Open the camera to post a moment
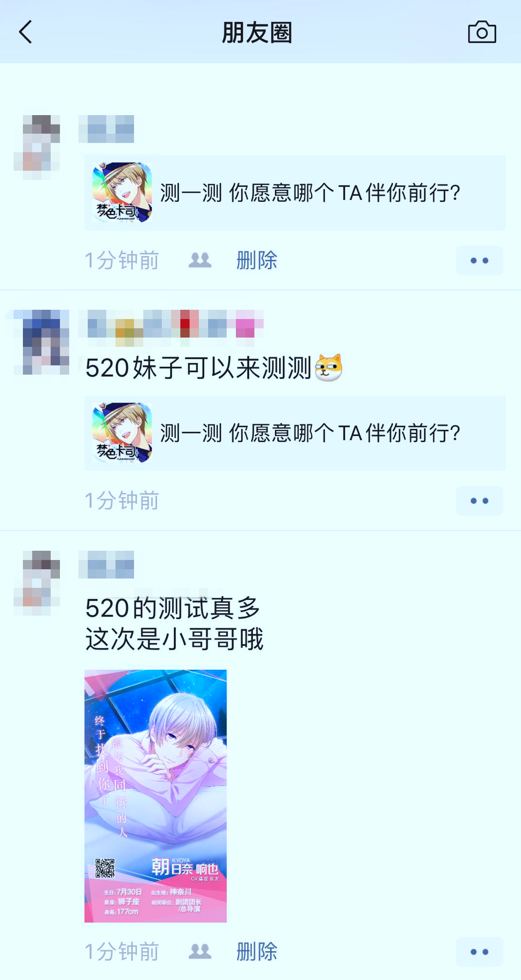521x980 pixels. pos(482,32)
